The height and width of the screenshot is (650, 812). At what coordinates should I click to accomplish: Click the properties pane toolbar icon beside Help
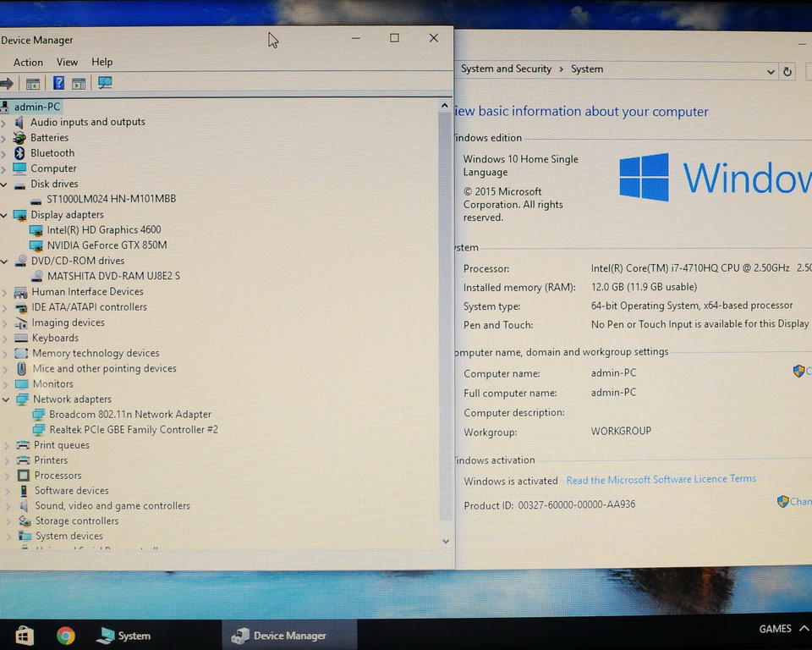coord(79,84)
